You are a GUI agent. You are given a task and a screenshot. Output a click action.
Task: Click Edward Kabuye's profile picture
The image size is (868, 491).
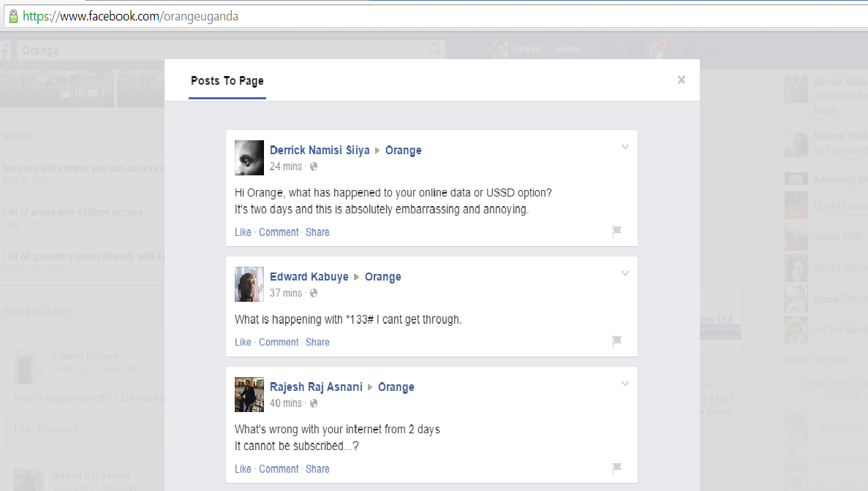pos(249,284)
